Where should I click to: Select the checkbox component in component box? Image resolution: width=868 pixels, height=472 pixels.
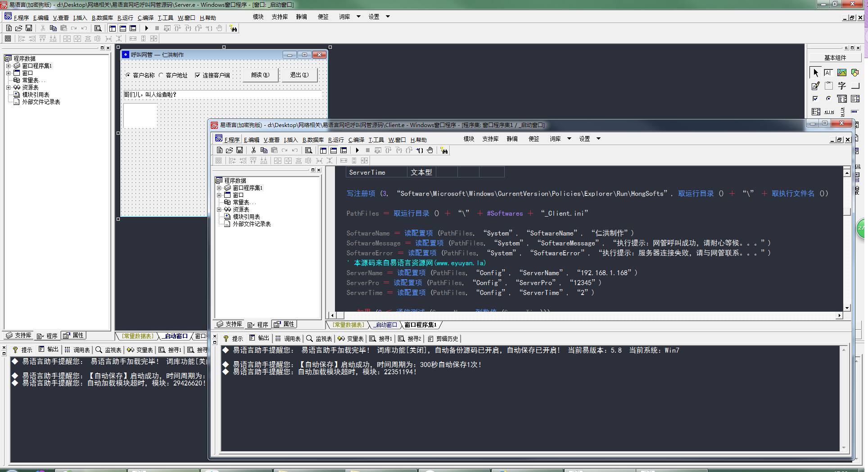(x=815, y=99)
